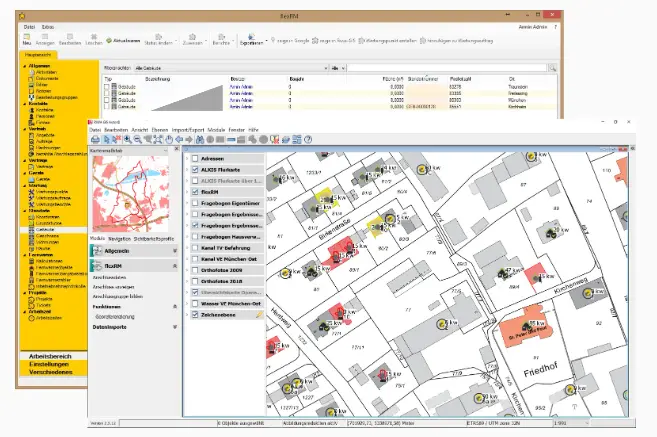
Task: Uncheck the ALKIS Flurkarte layer
Action: pyautogui.click(x=194, y=171)
